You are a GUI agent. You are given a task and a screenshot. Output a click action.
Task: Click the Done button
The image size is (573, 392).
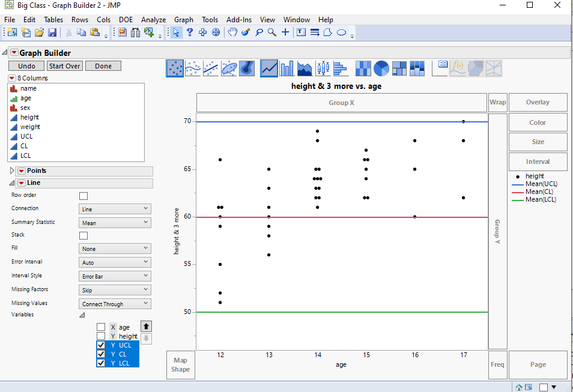[103, 66]
